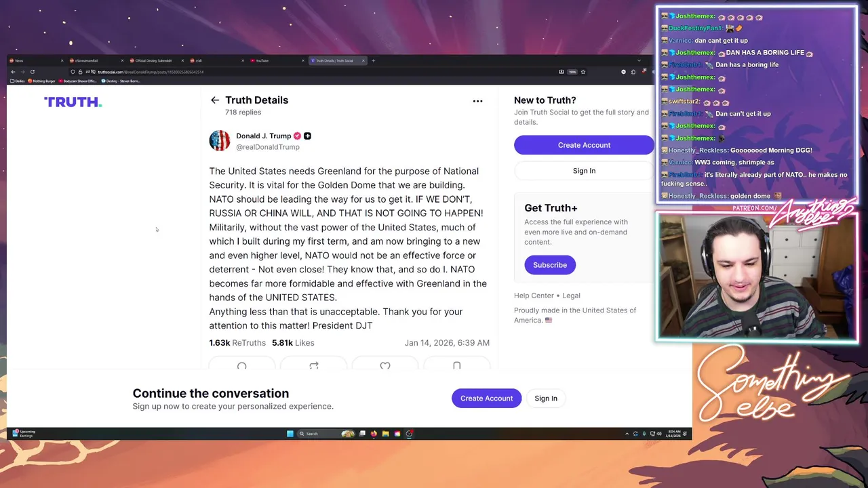Click the taskbar clock showing 8:04 AM
868x488 pixels.
pyautogui.click(x=674, y=434)
